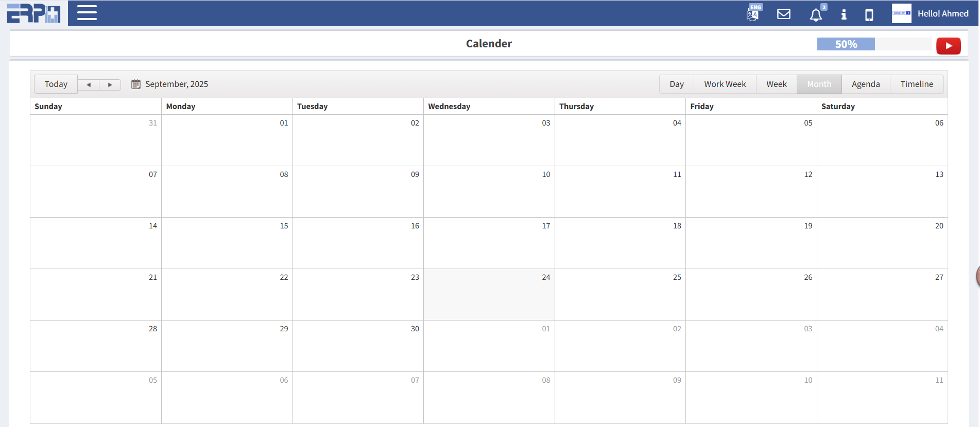Click the info icon in header

(844, 14)
